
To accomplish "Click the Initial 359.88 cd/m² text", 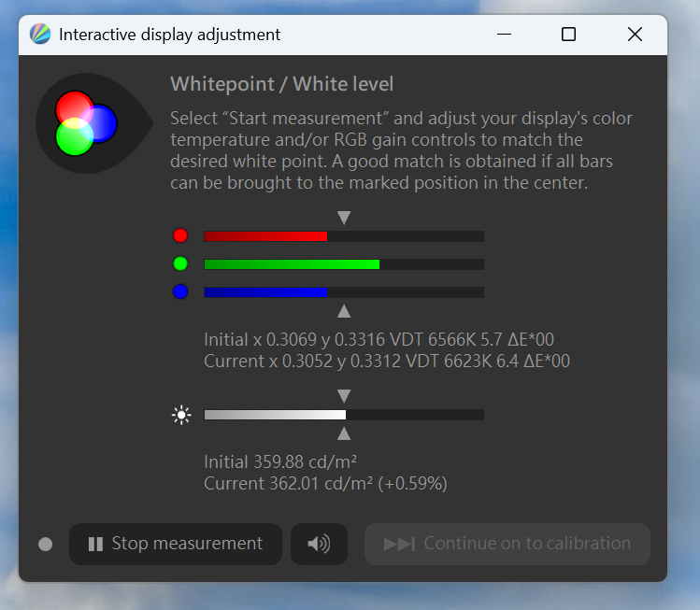I will tap(280, 461).
